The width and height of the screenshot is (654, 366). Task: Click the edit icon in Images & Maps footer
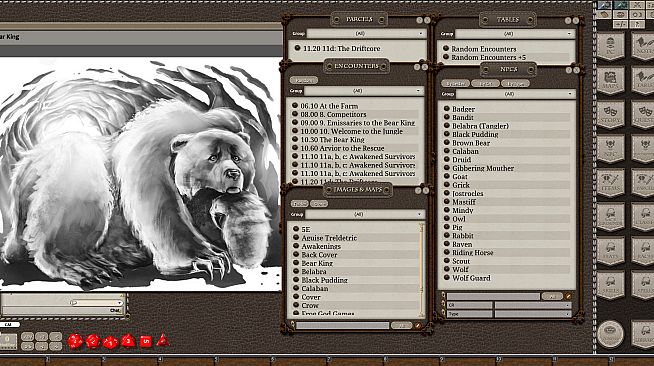(418, 325)
